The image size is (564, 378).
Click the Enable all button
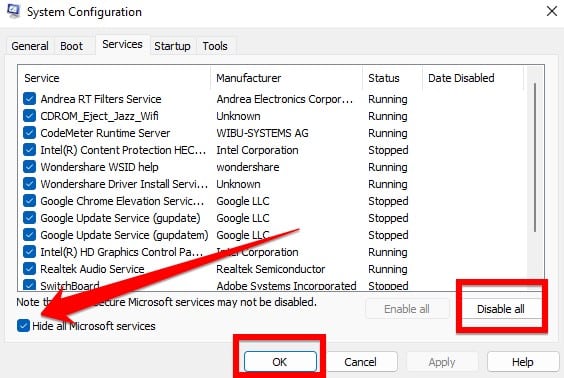(x=407, y=309)
